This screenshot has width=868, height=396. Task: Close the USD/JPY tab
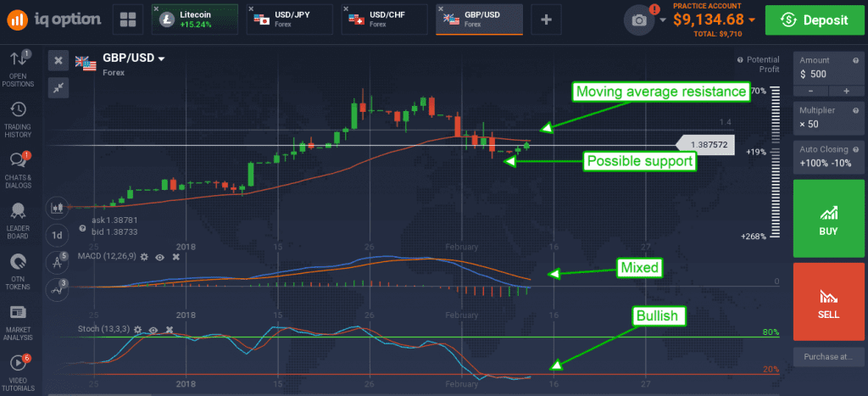point(251,8)
